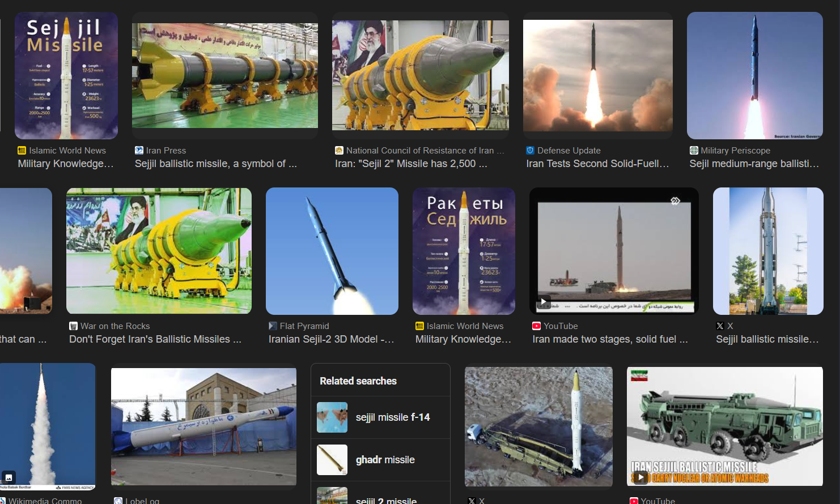Open the X post title "Sejjil ballistic missile..."

[x=767, y=339]
